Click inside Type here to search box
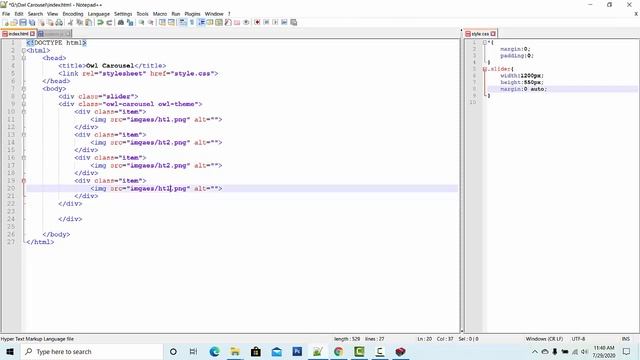 click(92, 351)
